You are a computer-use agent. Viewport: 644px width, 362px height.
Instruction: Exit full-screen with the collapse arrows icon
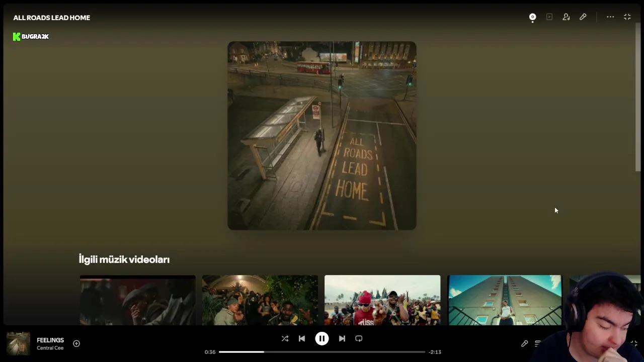click(x=627, y=17)
